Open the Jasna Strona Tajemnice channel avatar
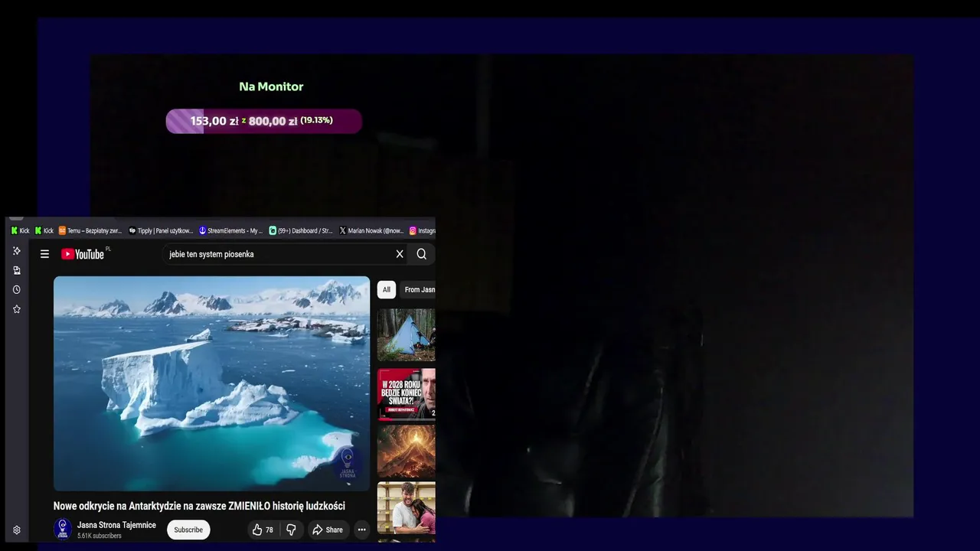The width and height of the screenshot is (980, 551). 63,530
